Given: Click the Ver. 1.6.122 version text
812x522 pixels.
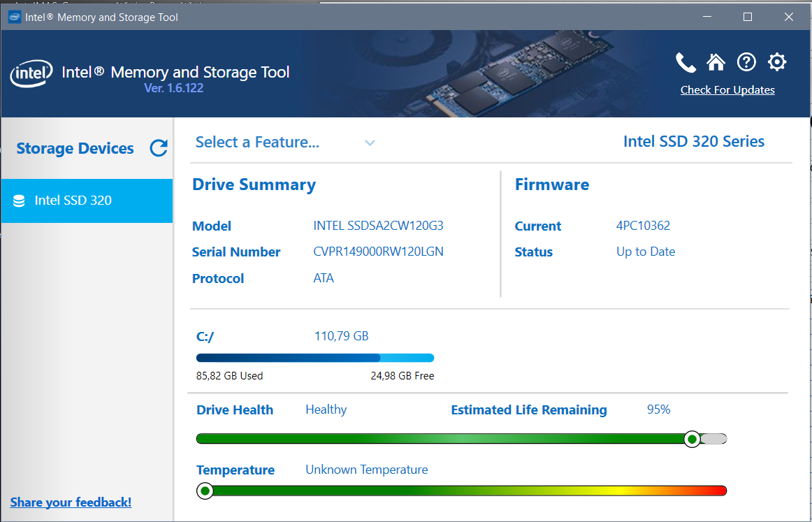Looking at the screenshot, I should pos(174,88).
